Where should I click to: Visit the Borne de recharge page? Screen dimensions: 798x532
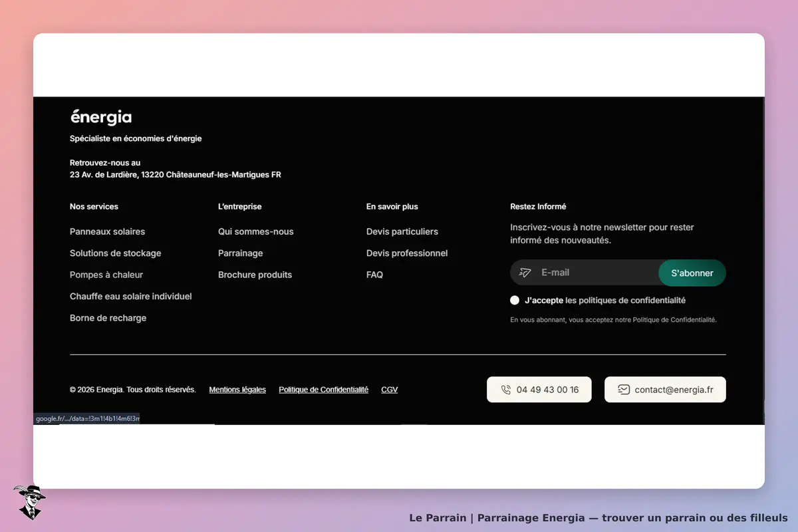108,318
